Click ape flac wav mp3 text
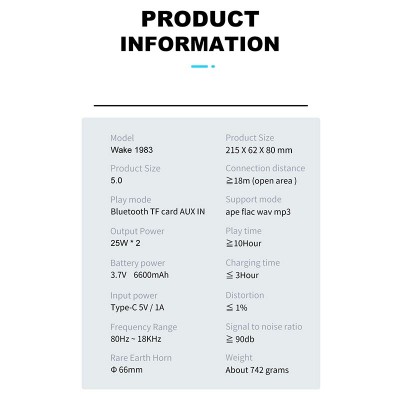400x400 pixels. click(x=258, y=212)
